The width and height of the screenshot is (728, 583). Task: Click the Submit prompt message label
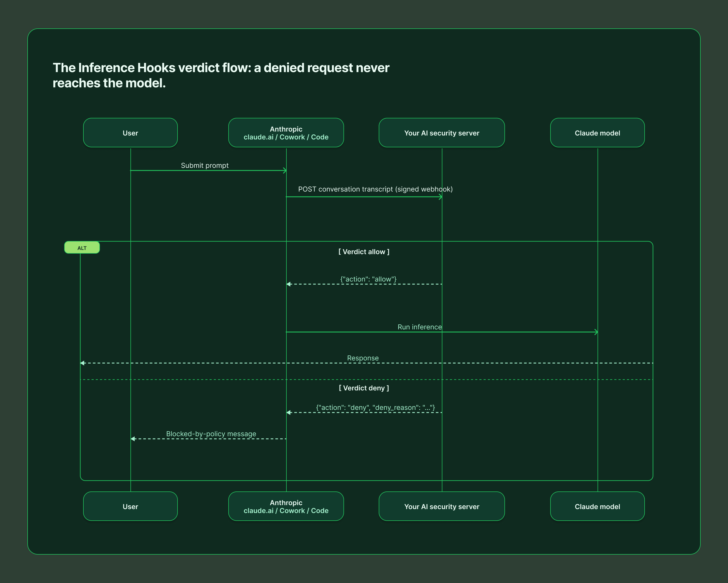(x=205, y=165)
